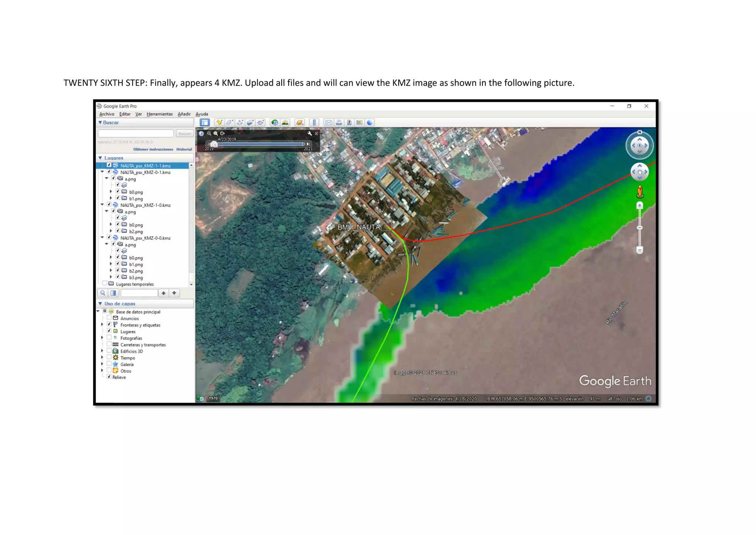The height and width of the screenshot is (535, 756).
Task: Click the print icon in toolbar
Action: tap(339, 123)
